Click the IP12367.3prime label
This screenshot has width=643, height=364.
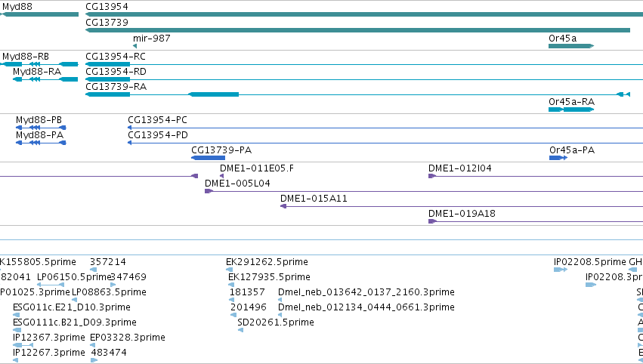[x=49, y=338]
